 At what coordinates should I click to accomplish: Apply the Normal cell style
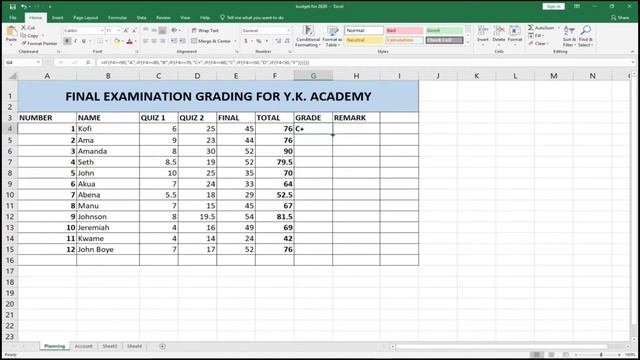pos(364,31)
